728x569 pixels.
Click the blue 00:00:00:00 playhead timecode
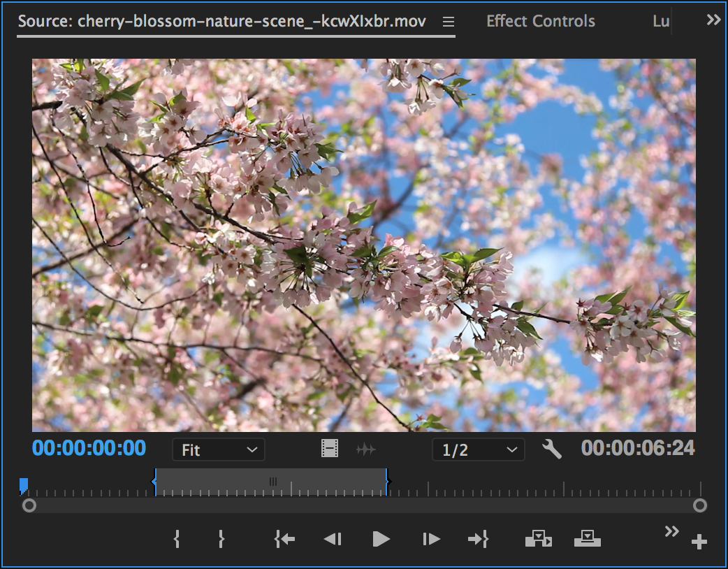point(89,449)
